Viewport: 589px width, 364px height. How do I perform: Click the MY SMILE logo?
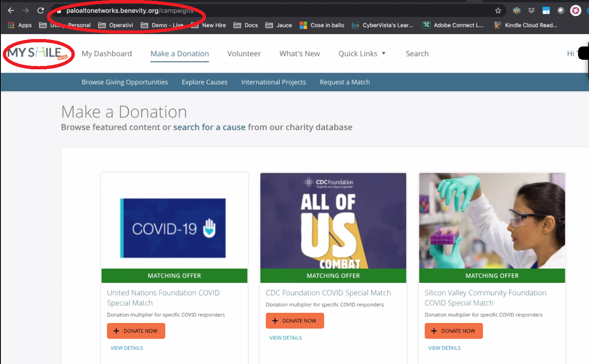click(37, 53)
